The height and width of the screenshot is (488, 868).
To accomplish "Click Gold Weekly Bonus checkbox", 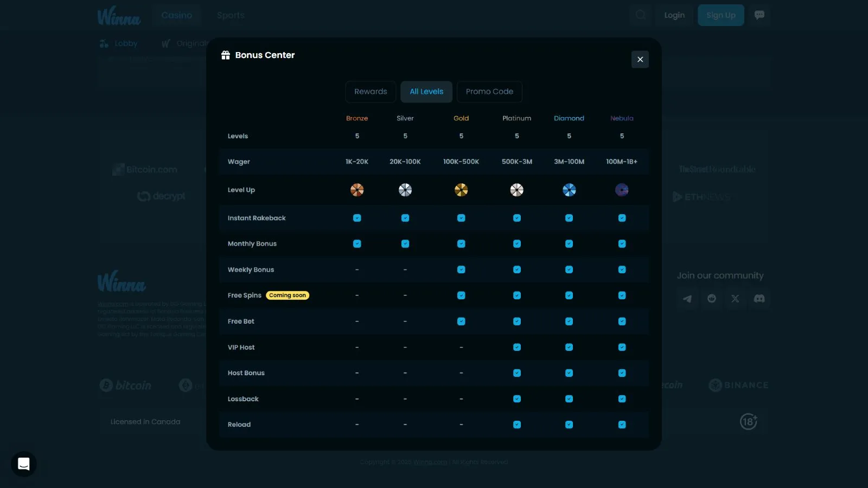I will click(x=461, y=269).
